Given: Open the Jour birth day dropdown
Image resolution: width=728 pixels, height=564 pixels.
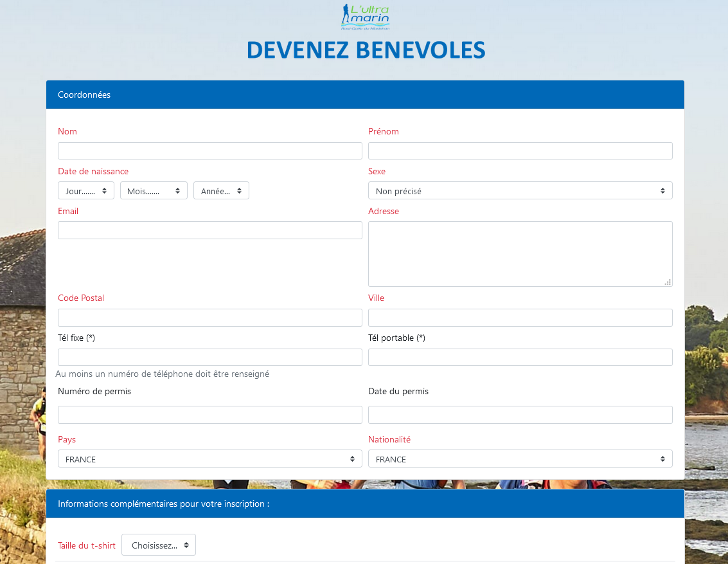Looking at the screenshot, I should [x=86, y=190].
